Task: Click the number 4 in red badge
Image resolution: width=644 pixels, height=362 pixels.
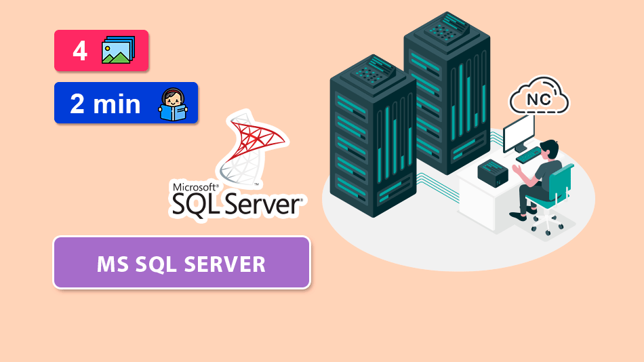Action: point(80,51)
